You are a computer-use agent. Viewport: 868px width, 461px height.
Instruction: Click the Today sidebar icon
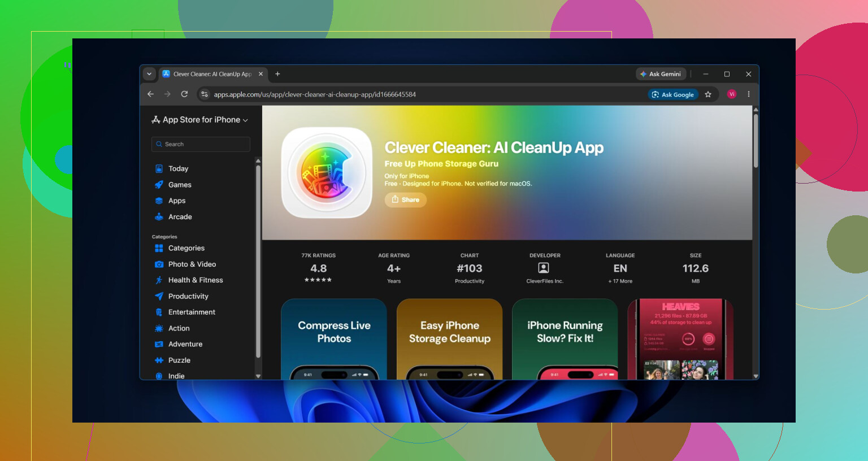[159, 168]
